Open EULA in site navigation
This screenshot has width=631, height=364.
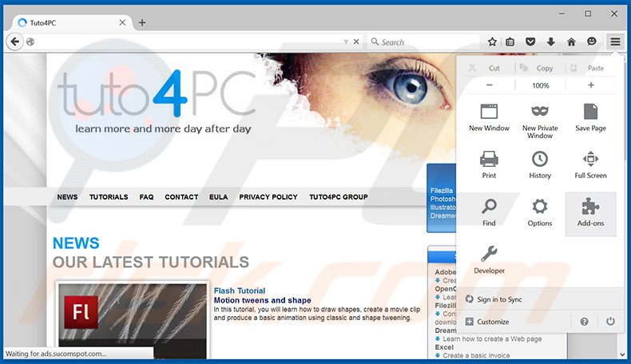click(219, 197)
